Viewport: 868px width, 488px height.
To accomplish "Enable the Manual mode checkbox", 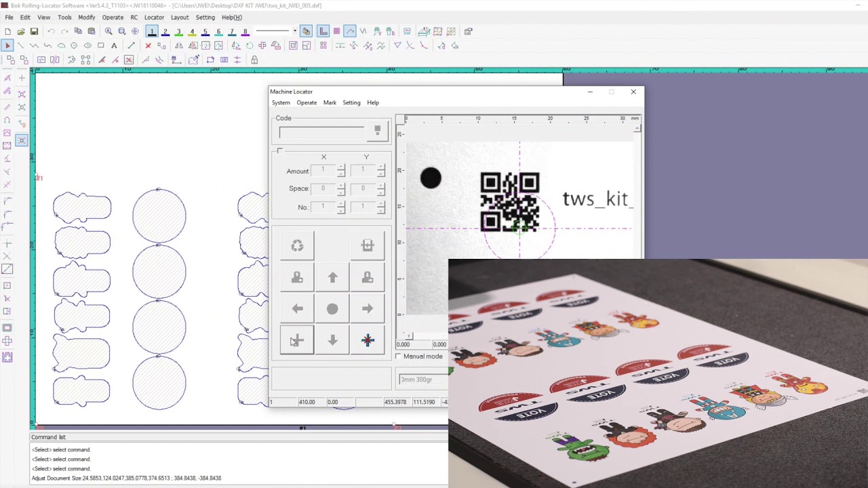I will pos(399,357).
